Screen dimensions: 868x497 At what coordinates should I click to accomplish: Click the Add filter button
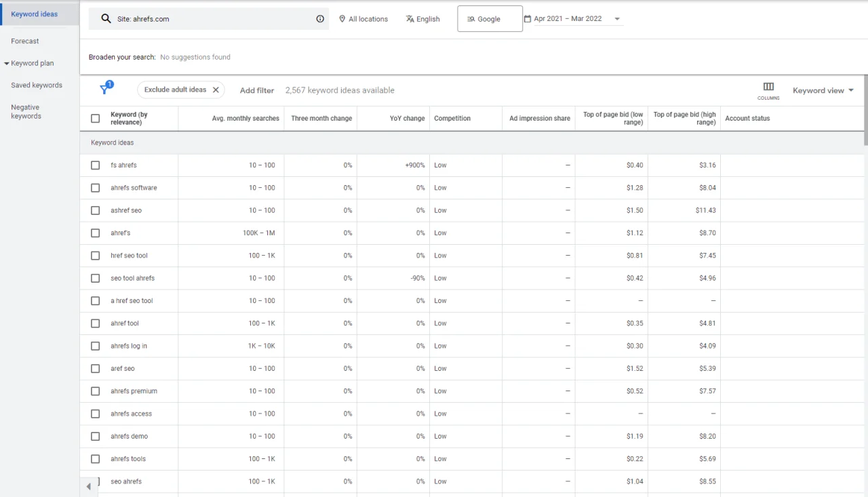coord(256,90)
